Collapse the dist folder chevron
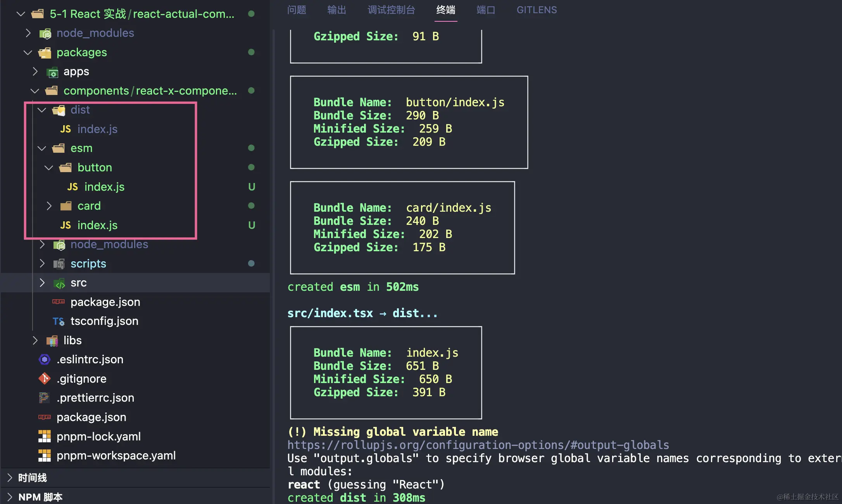This screenshot has height=504, width=842. point(42,110)
